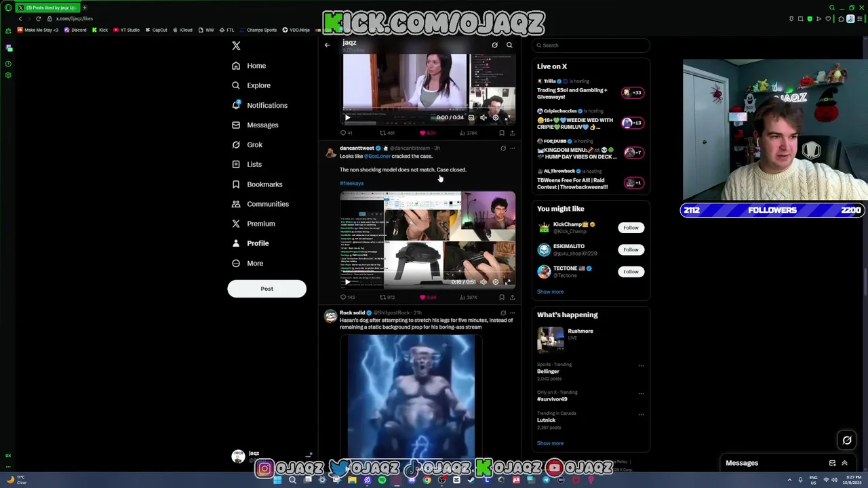This screenshot has width=868, height=488.
Task: Open the CapCut bookmark
Action: [x=156, y=30]
